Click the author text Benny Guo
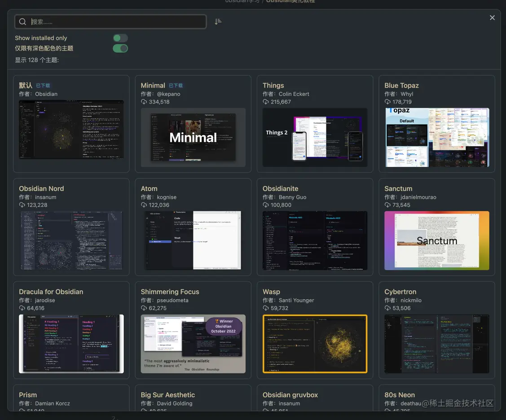 tap(293, 197)
